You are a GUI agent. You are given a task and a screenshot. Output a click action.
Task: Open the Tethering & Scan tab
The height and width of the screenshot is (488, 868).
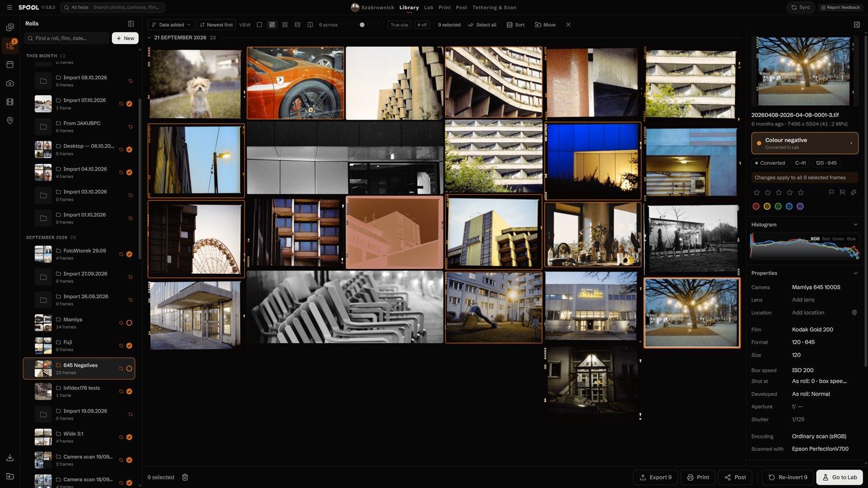point(494,8)
